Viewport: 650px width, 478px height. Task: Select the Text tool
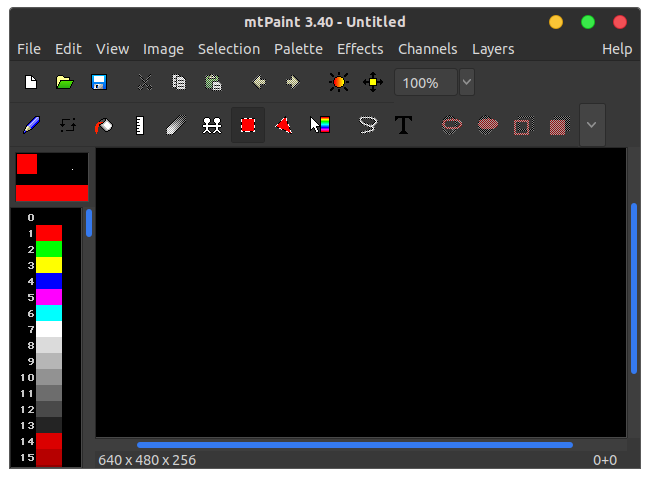tap(403, 125)
